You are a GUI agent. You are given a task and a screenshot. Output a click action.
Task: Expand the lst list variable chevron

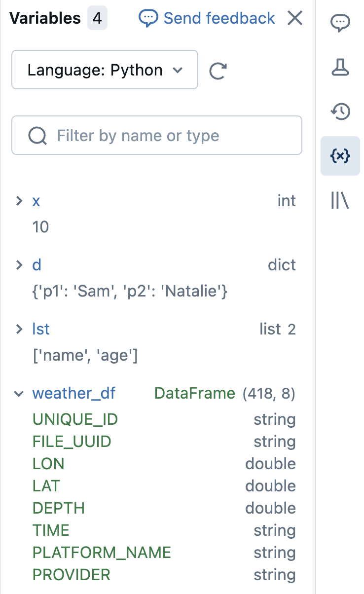[19, 329]
